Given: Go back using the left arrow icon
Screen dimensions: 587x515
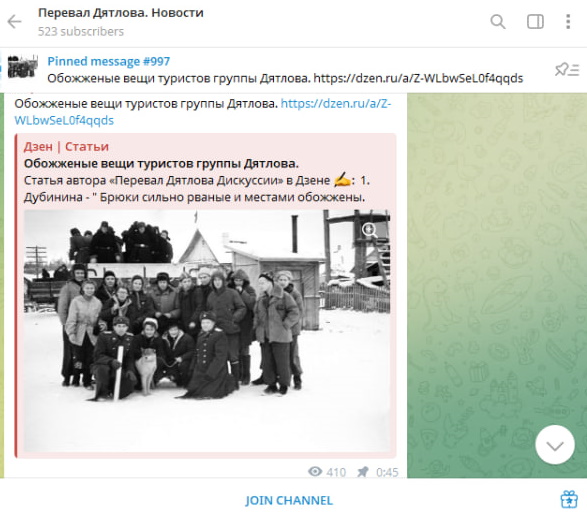Looking at the screenshot, I should [x=15, y=22].
